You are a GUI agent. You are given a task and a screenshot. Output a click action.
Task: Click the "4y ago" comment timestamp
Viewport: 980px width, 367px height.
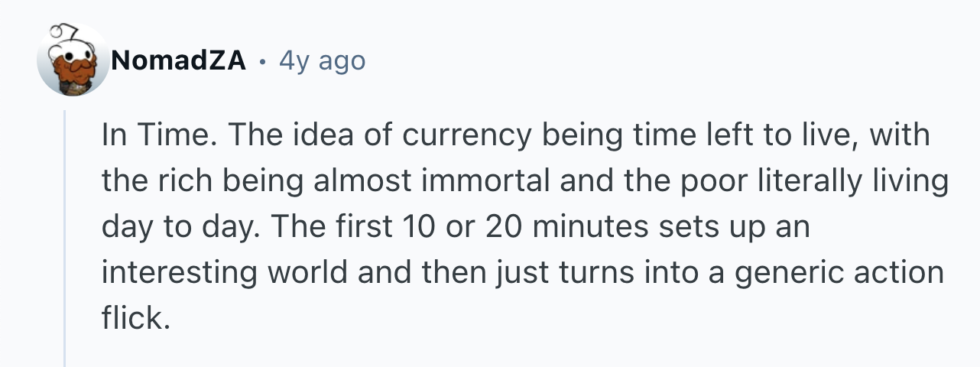pyautogui.click(x=322, y=60)
